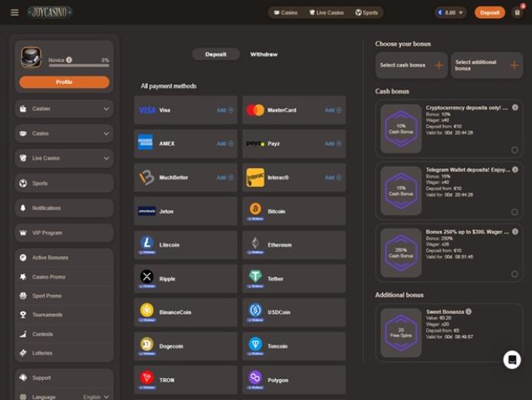This screenshot has height=400, width=532.
Task: Choose the TRON payment icon
Action: (146, 377)
